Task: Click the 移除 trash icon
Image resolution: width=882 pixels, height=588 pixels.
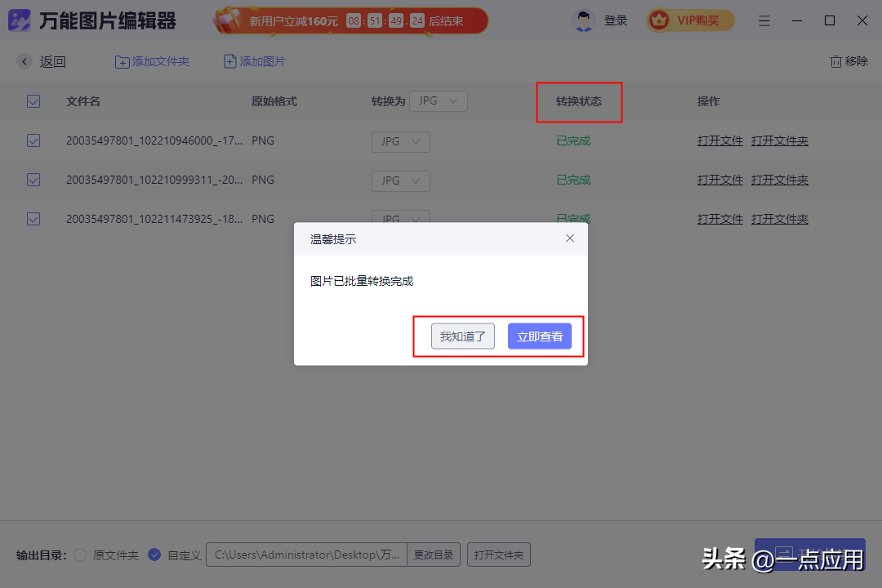Action: 835,61
